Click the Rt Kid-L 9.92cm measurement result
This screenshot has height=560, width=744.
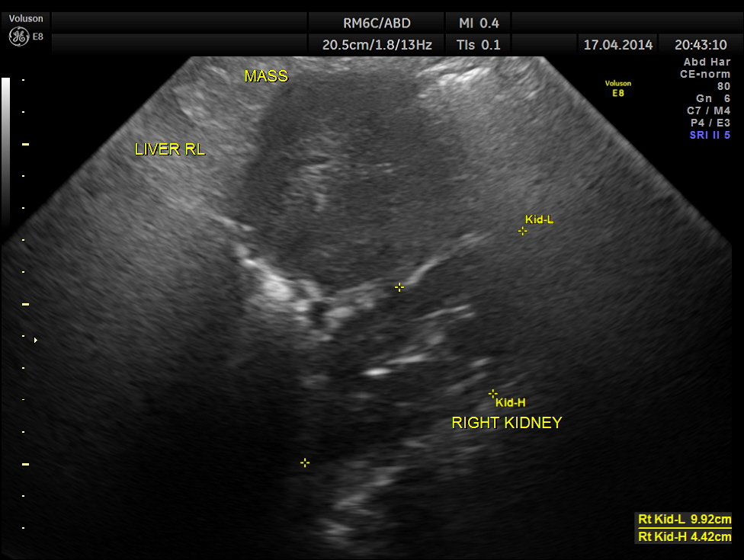pos(684,520)
